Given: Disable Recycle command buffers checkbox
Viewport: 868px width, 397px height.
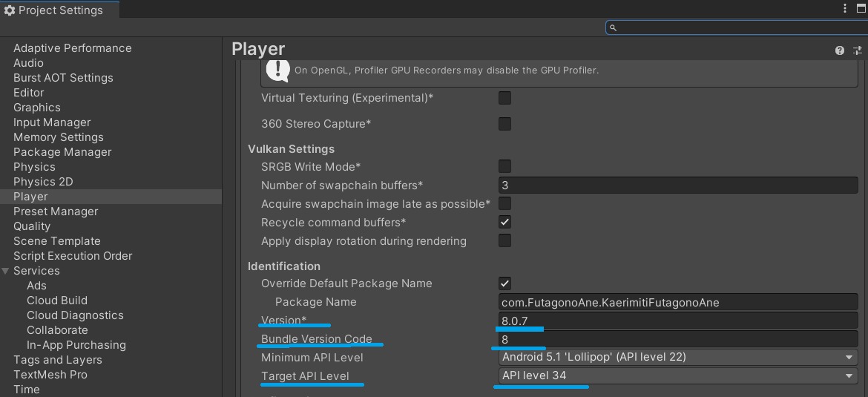Looking at the screenshot, I should click(x=504, y=222).
